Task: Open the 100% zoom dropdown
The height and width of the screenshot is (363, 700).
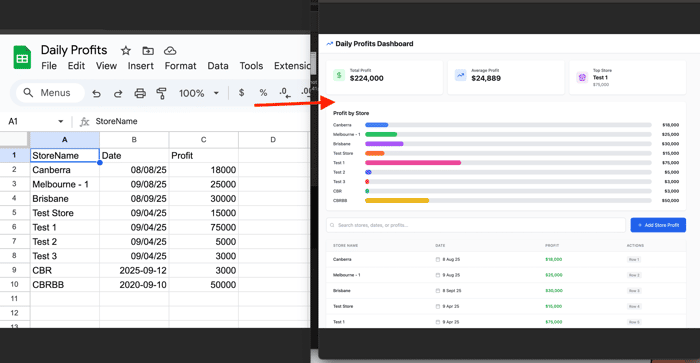Action: 199,93
